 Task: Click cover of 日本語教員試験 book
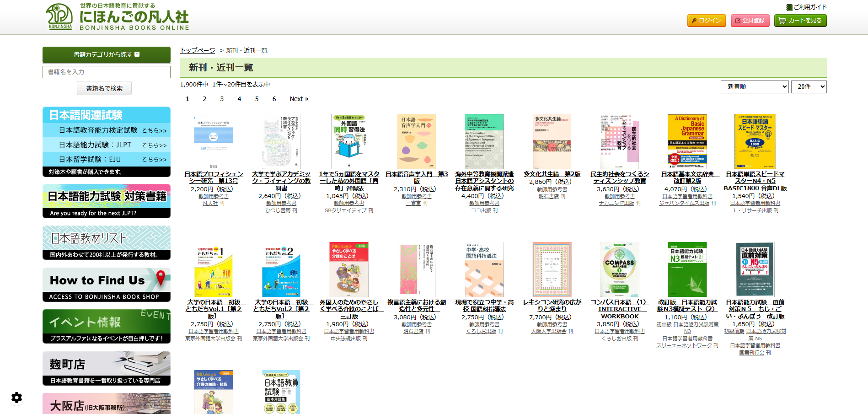pos(281,392)
